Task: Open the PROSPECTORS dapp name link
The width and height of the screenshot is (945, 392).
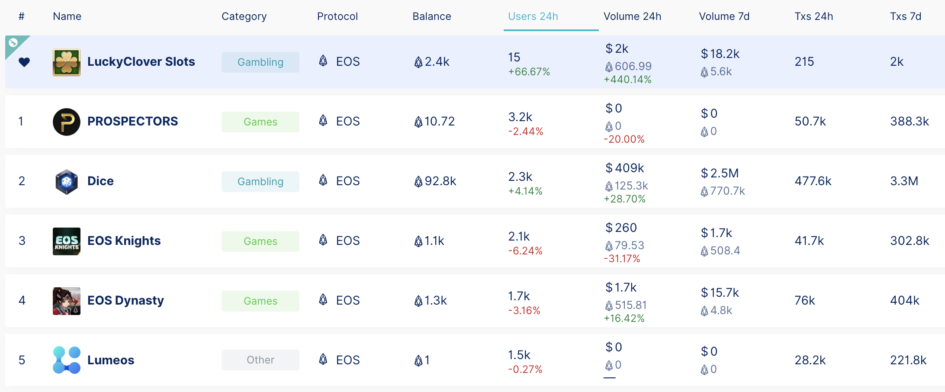Action: (133, 121)
